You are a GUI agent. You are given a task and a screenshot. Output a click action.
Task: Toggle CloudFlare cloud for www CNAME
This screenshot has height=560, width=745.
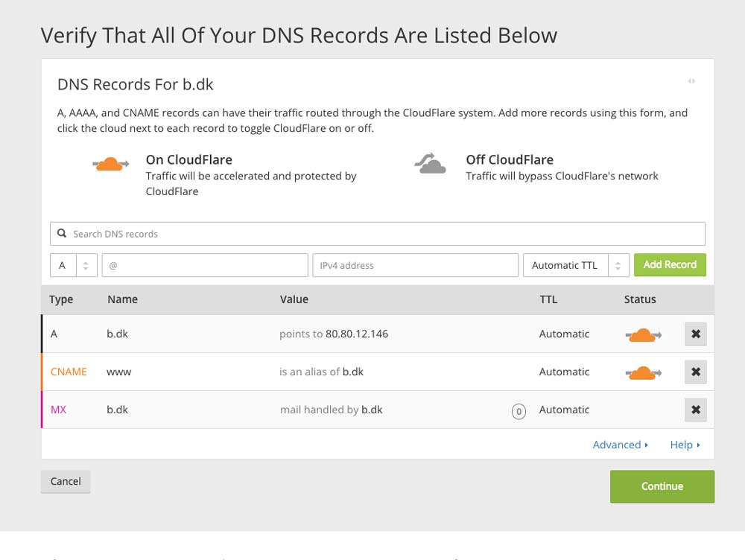(x=641, y=372)
